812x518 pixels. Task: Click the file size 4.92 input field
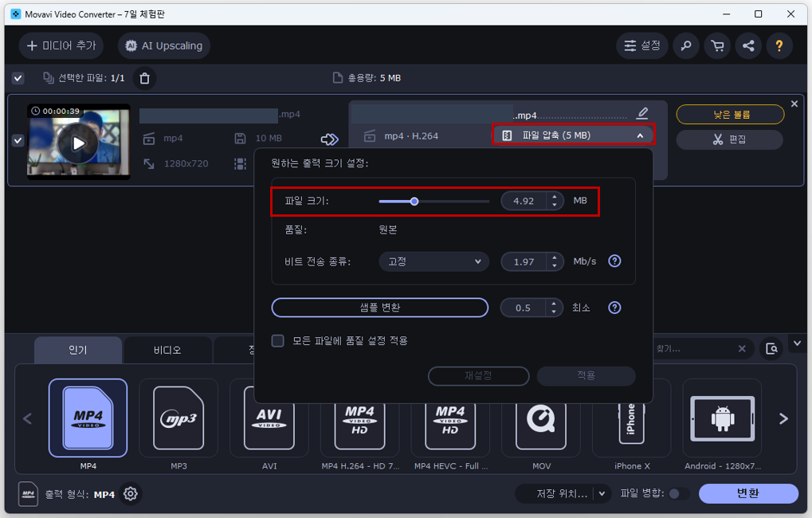(x=524, y=201)
